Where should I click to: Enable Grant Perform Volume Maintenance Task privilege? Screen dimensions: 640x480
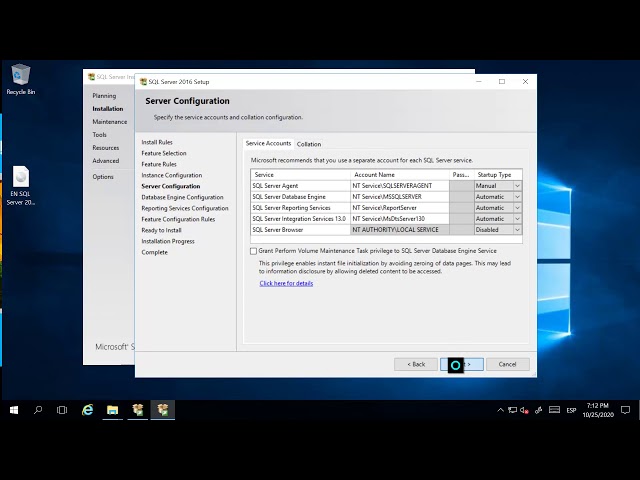click(x=253, y=251)
